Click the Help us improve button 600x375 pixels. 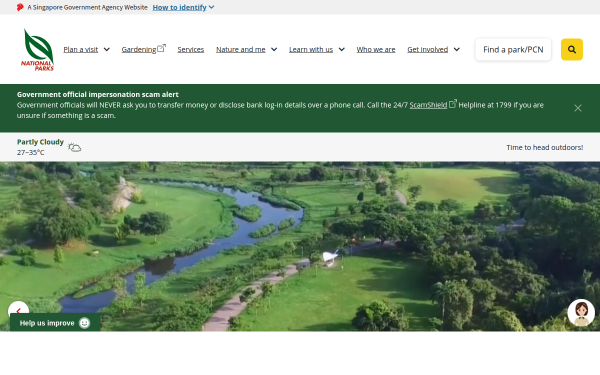coord(55,323)
